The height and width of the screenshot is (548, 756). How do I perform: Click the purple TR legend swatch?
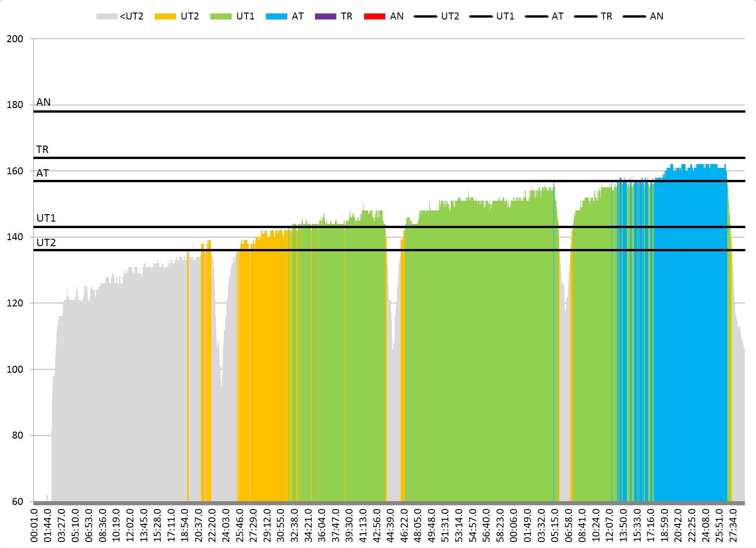325,17
